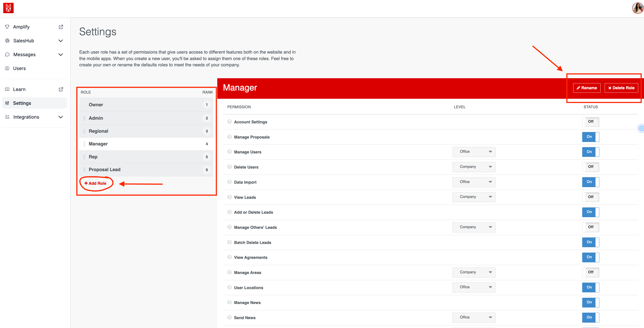Toggle Manage Users permission status
Screen dimensions: 644x328
pos(590,152)
